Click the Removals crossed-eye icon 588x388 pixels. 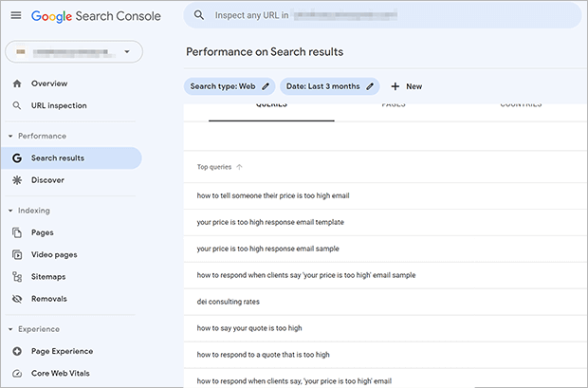click(17, 298)
